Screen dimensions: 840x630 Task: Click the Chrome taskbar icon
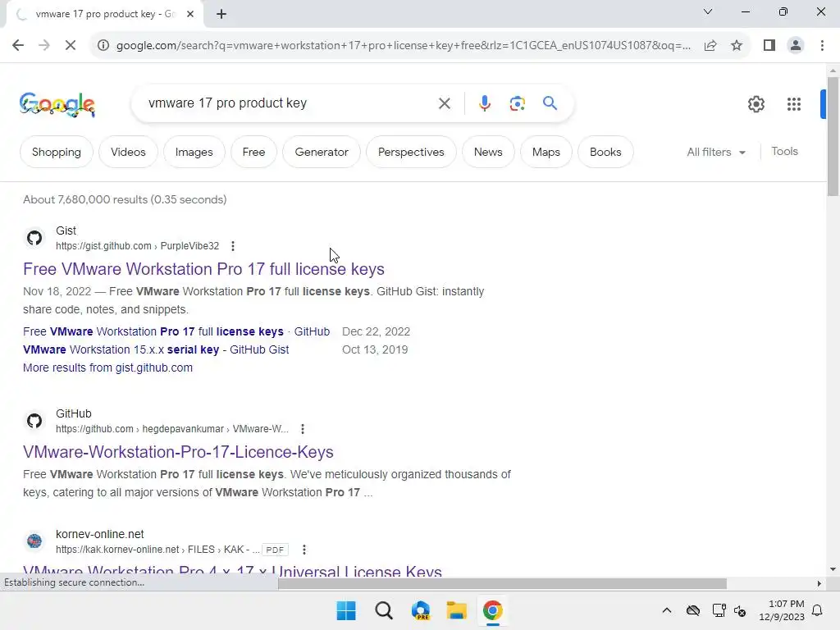[x=492, y=610]
